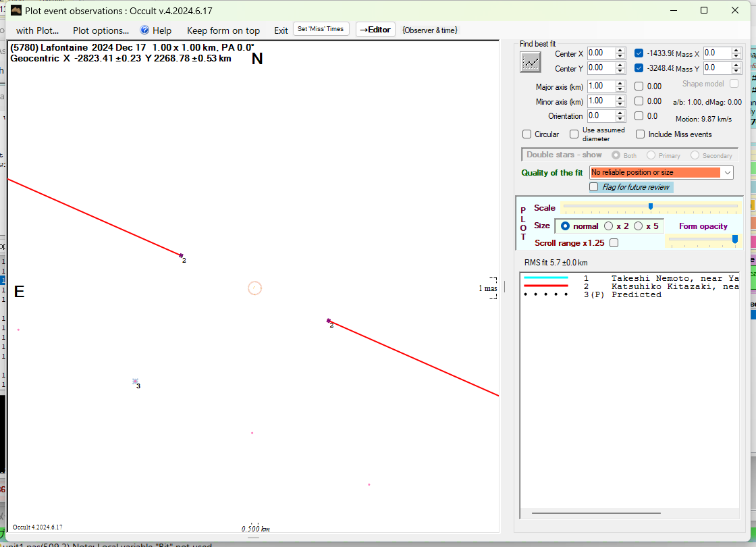The width and height of the screenshot is (756, 547).
Task: Click the blue Help question mark icon
Action: (x=144, y=30)
